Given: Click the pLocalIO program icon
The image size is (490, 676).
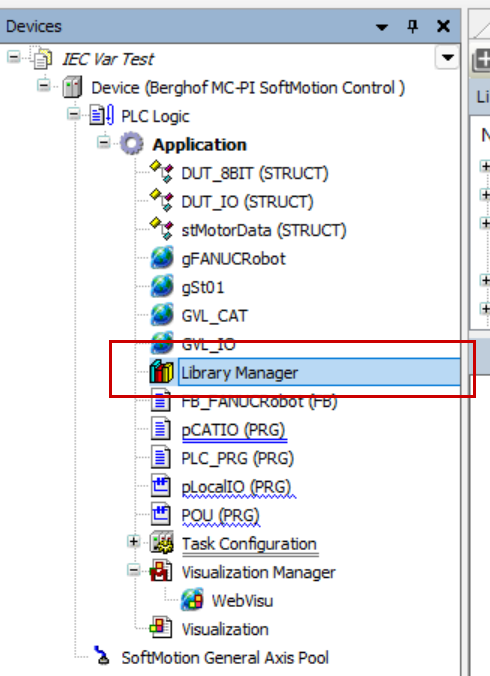Looking at the screenshot, I should tap(161, 486).
